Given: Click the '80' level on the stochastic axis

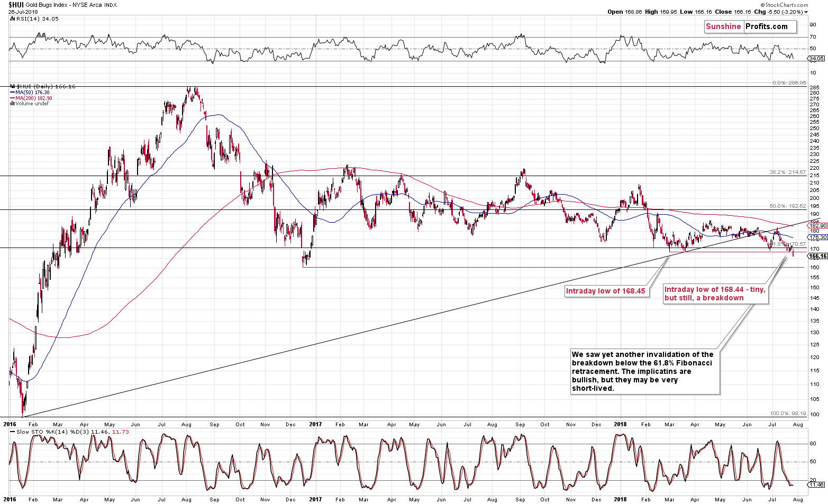Looking at the screenshot, I should point(813,444).
